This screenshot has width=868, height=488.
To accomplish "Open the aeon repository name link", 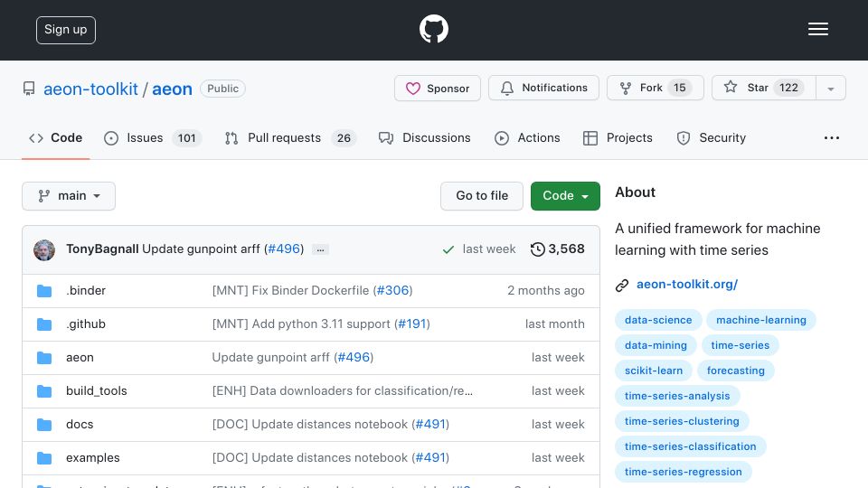I will tap(172, 89).
